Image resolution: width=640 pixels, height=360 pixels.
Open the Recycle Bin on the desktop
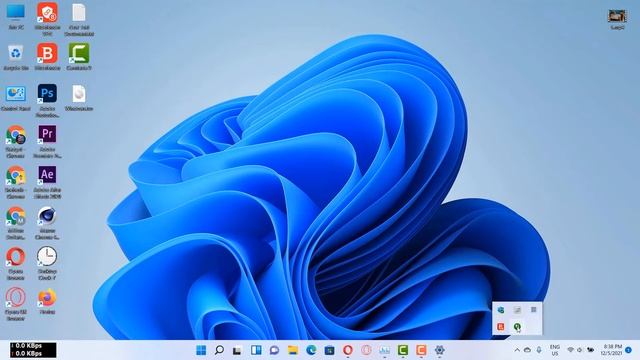coord(16,56)
